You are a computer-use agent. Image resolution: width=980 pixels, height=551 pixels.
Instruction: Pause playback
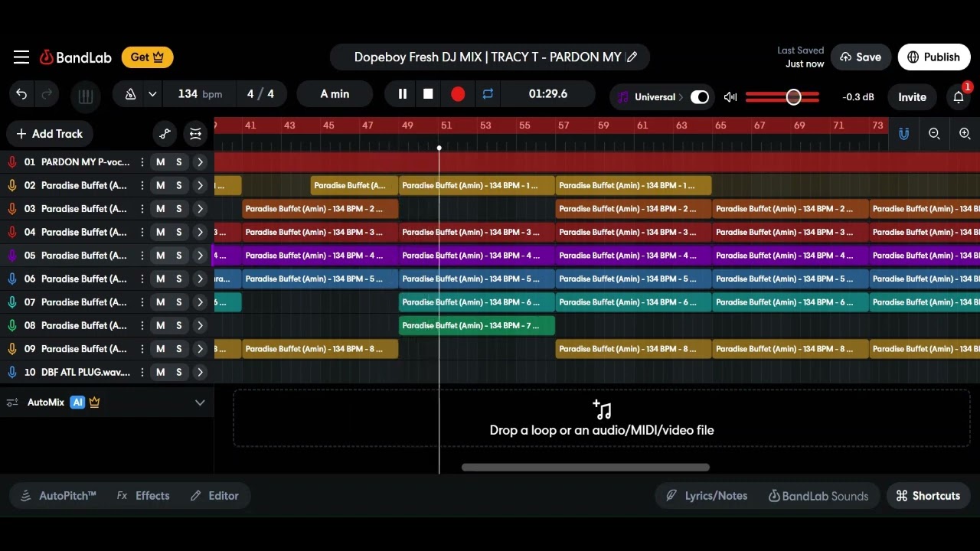point(402,94)
